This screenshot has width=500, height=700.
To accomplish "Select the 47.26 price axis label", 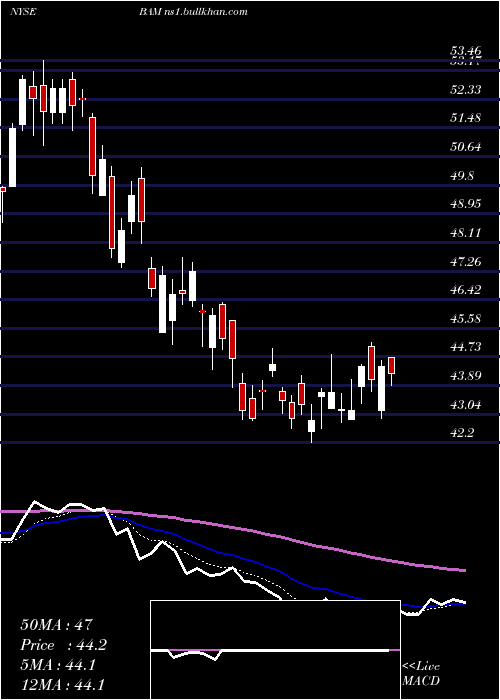I will pyautogui.click(x=466, y=261).
